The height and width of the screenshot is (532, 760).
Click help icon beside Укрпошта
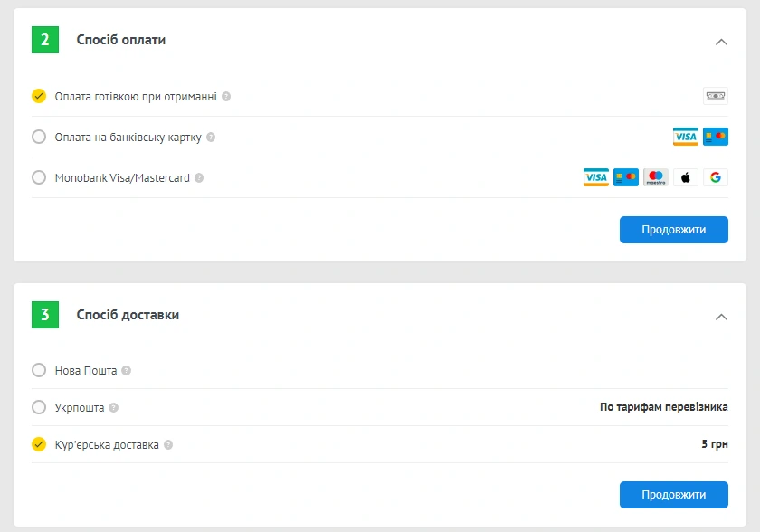pyautogui.click(x=113, y=407)
